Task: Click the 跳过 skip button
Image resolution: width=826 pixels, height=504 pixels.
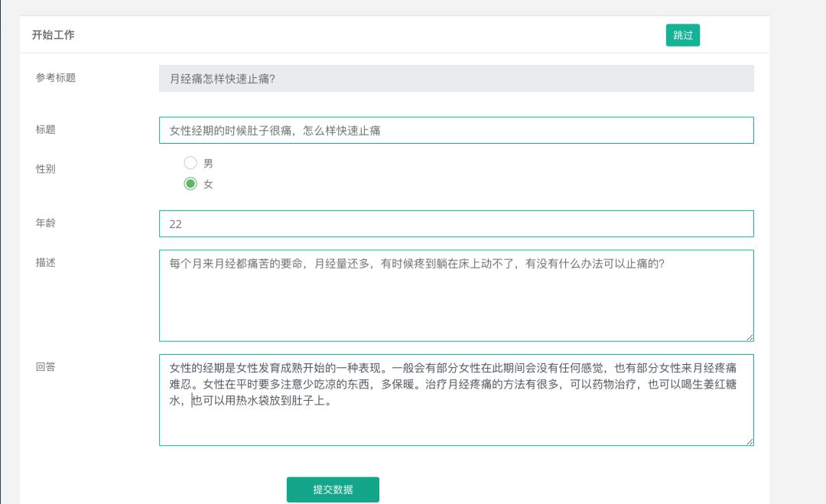Action: pyautogui.click(x=682, y=35)
